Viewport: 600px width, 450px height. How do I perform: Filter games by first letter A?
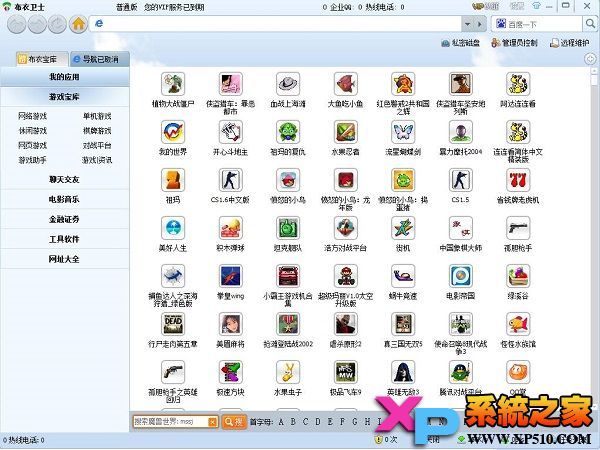pyautogui.click(x=281, y=422)
